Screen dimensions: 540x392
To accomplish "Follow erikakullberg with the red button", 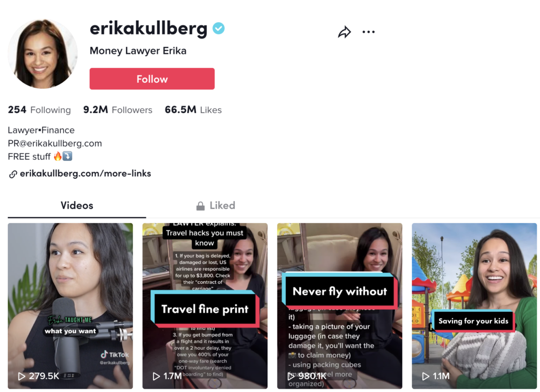I will coord(152,79).
